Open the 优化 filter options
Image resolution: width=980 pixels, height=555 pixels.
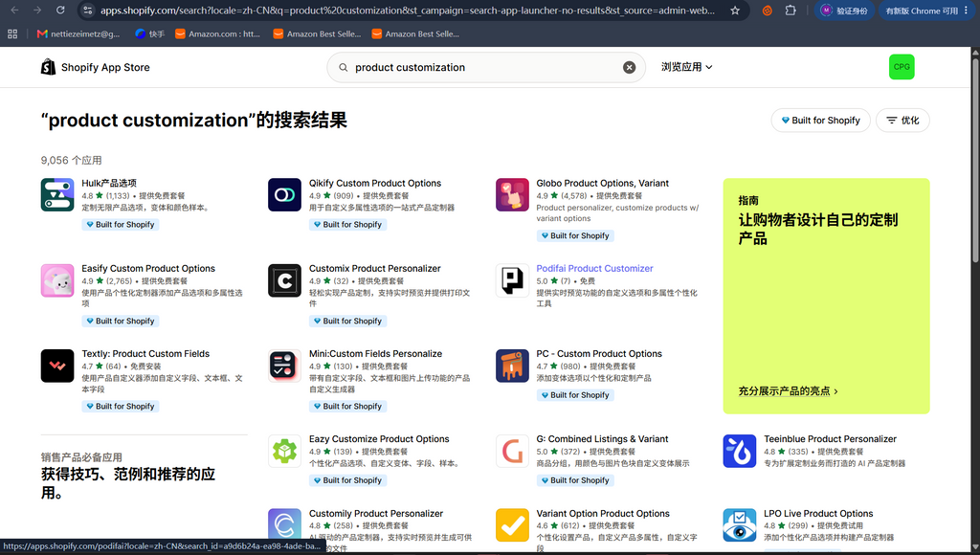(902, 120)
